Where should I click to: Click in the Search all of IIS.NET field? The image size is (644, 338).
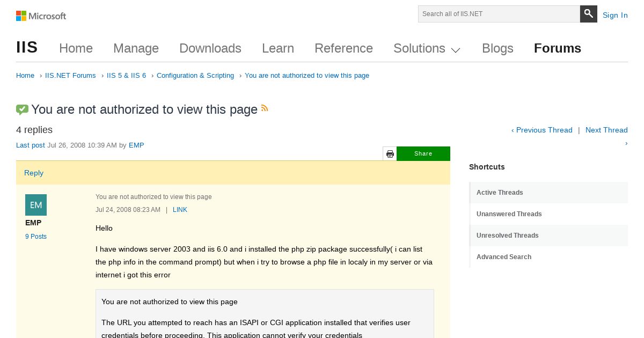pos(499,14)
